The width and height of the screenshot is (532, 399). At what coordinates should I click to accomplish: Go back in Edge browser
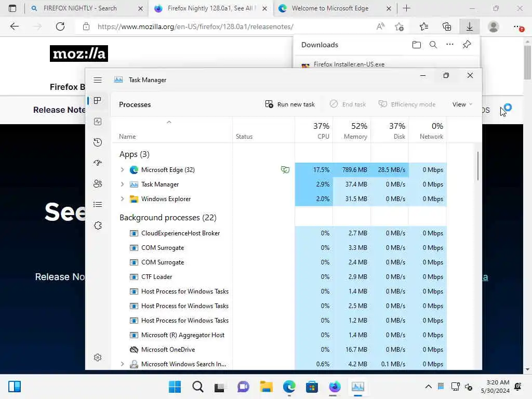point(14,26)
